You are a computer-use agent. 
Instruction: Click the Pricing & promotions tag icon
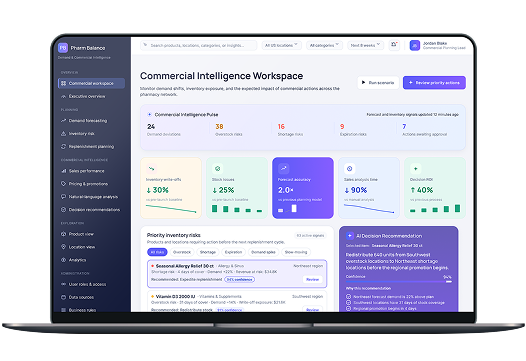[63, 184]
